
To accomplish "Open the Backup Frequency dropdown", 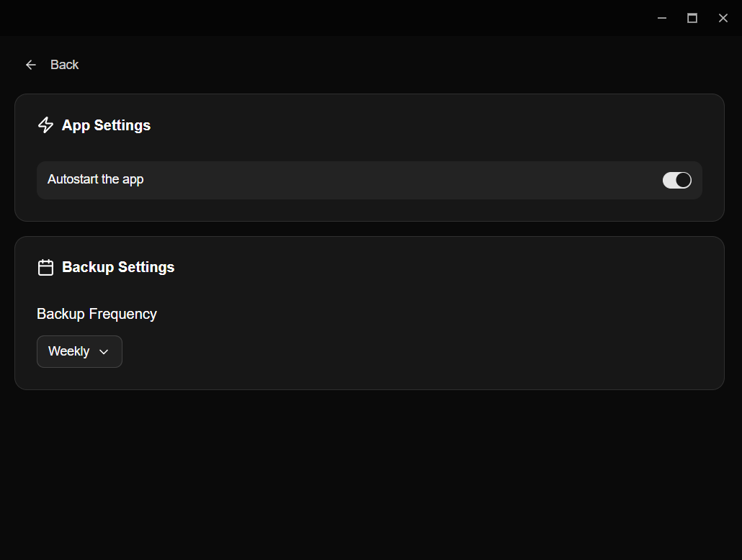I will tap(79, 352).
